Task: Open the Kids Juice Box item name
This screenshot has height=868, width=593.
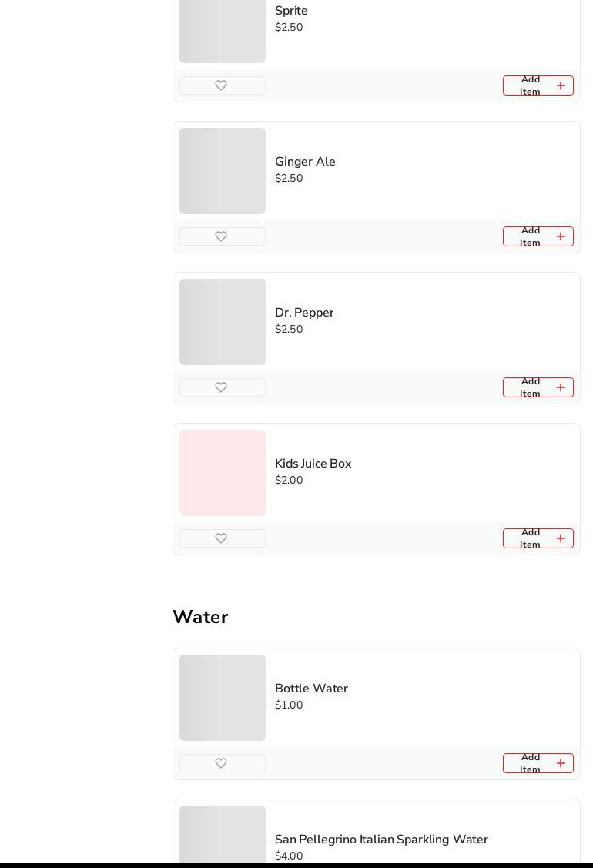Action: point(313,464)
